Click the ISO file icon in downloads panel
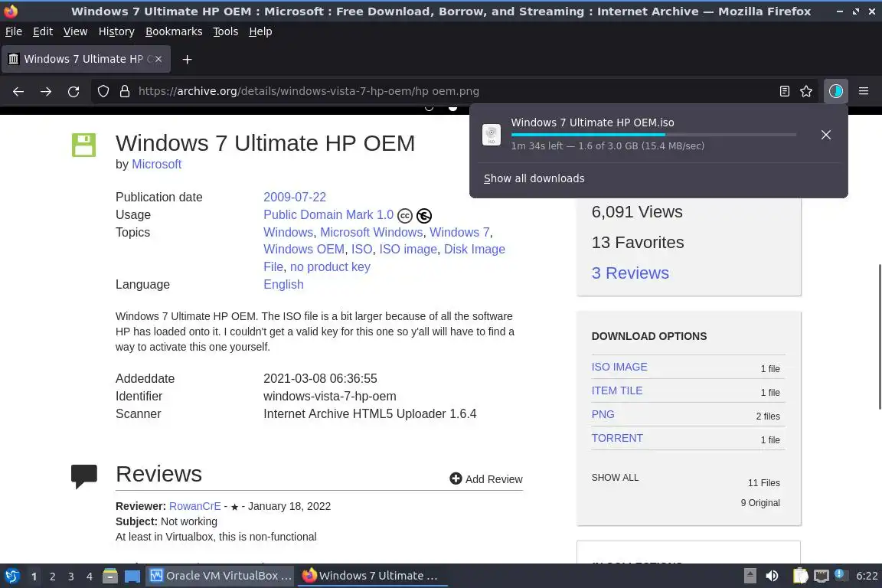Image resolution: width=882 pixels, height=588 pixels. pyautogui.click(x=492, y=135)
